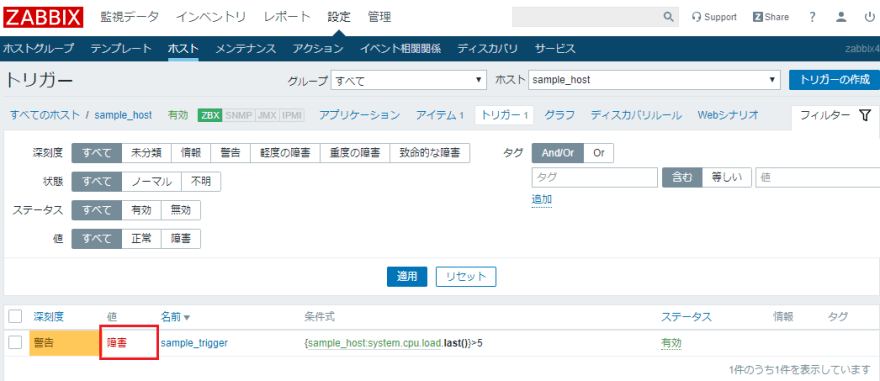Switch to アプリケーション tab

[359, 115]
